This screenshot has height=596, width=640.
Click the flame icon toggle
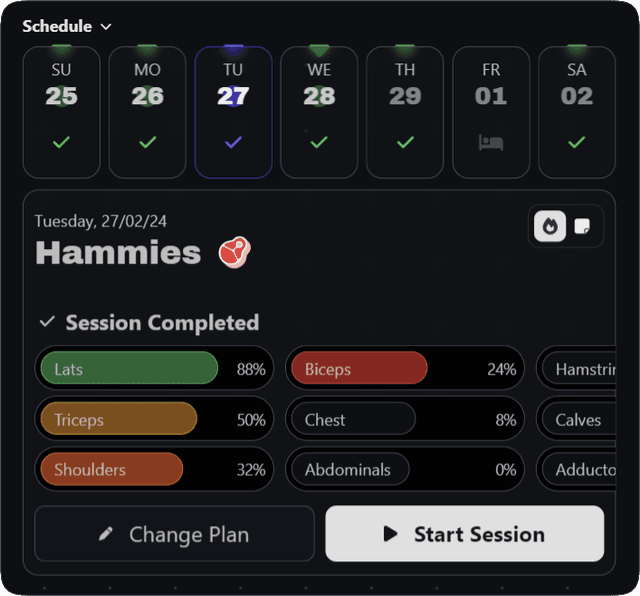550,227
